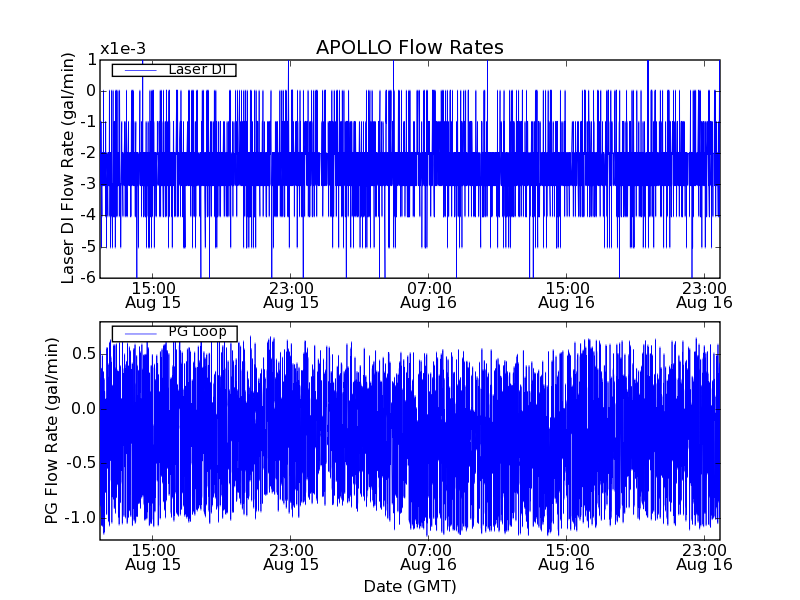This screenshot has width=800, height=600.
Task: Click the APOLLO Flow Rates chart title
Action: pos(409,48)
